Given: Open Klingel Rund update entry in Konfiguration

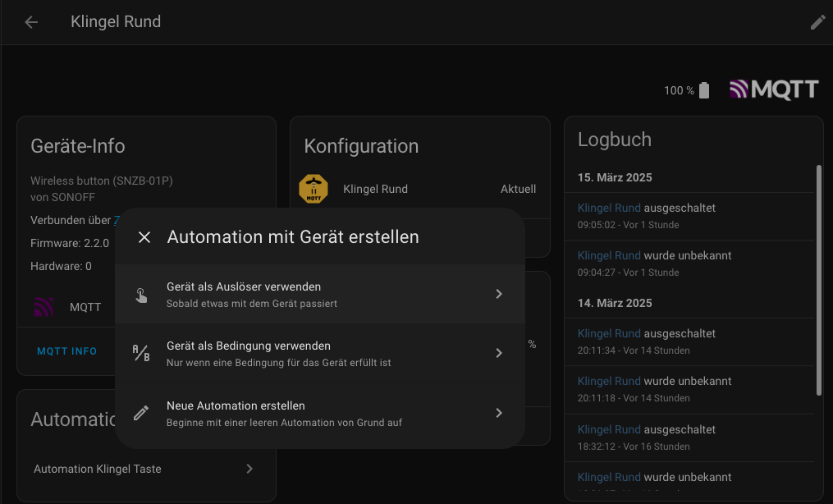Looking at the screenshot, I should pyautogui.click(x=419, y=190).
